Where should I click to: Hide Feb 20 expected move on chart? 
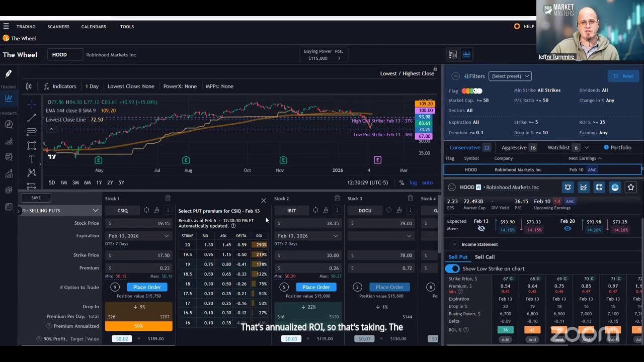click(568, 228)
